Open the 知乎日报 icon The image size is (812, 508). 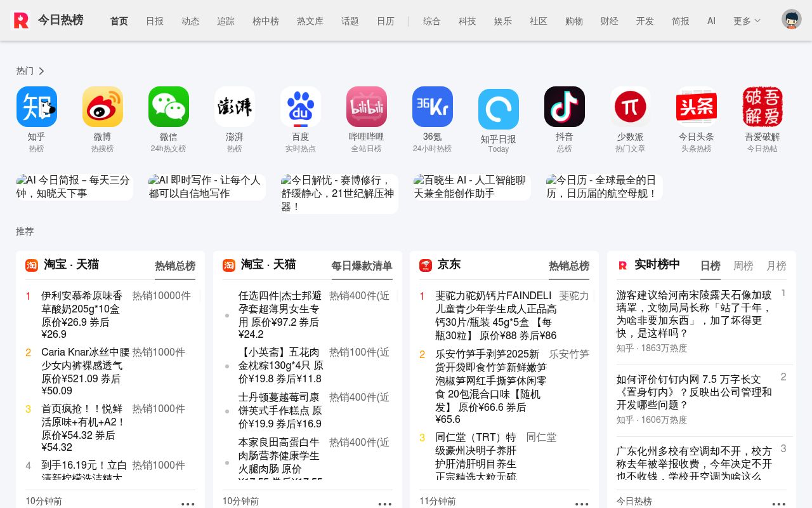tap(499, 109)
